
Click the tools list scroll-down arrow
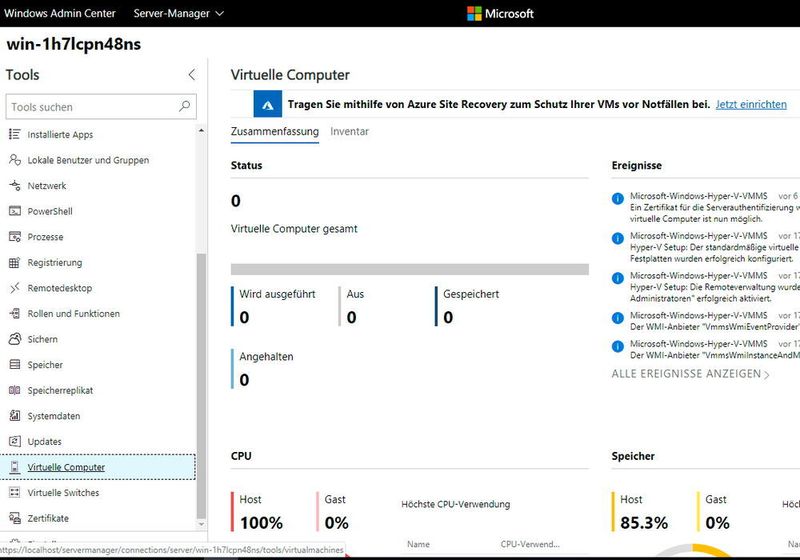(x=202, y=524)
